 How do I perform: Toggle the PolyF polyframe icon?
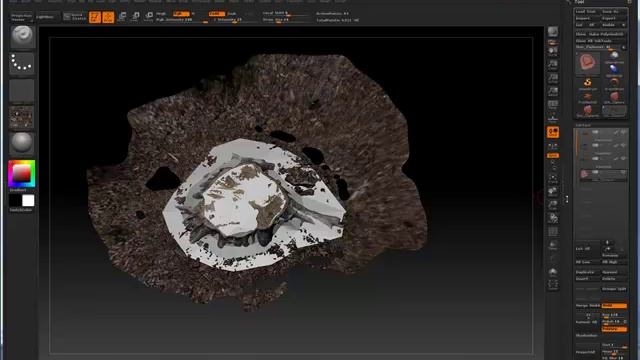(x=553, y=232)
